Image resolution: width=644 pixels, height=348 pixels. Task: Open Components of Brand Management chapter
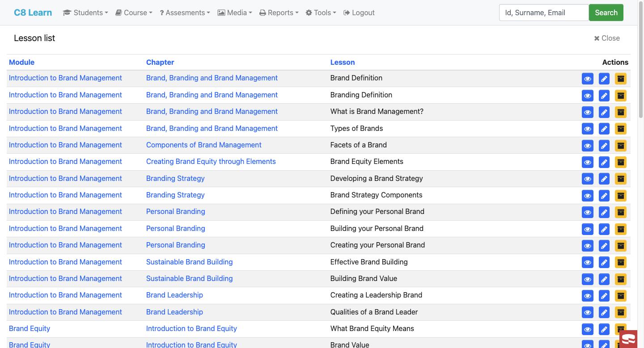tap(204, 145)
